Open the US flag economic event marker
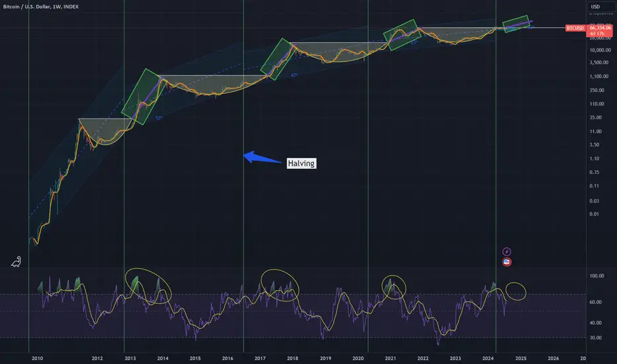 point(507,262)
